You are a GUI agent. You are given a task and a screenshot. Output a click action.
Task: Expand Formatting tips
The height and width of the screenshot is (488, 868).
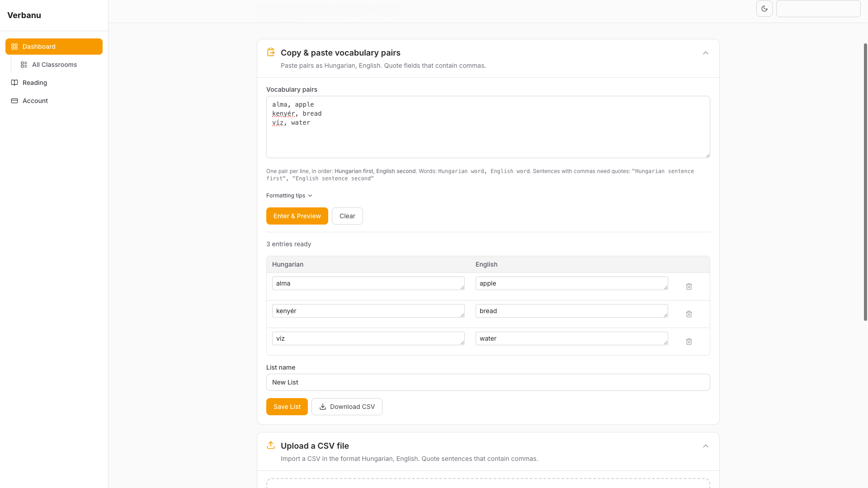(x=289, y=196)
